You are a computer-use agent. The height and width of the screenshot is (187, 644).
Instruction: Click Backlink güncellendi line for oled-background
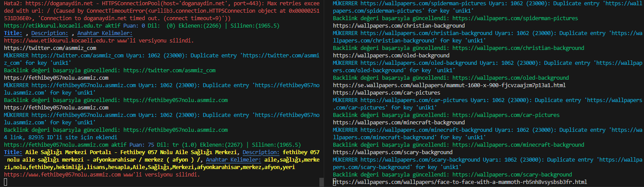[x=451, y=78]
